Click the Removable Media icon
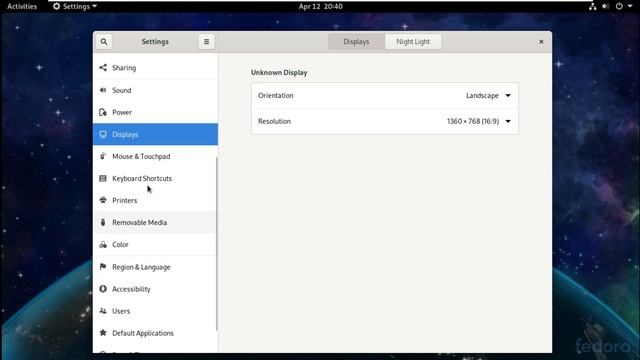The image size is (640, 360). tap(103, 222)
